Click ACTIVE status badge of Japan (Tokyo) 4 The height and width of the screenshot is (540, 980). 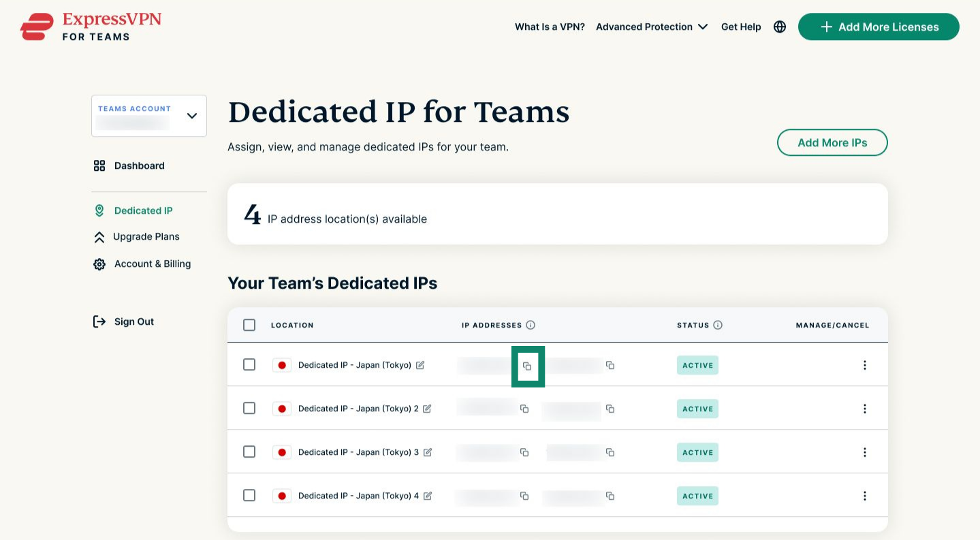point(697,496)
